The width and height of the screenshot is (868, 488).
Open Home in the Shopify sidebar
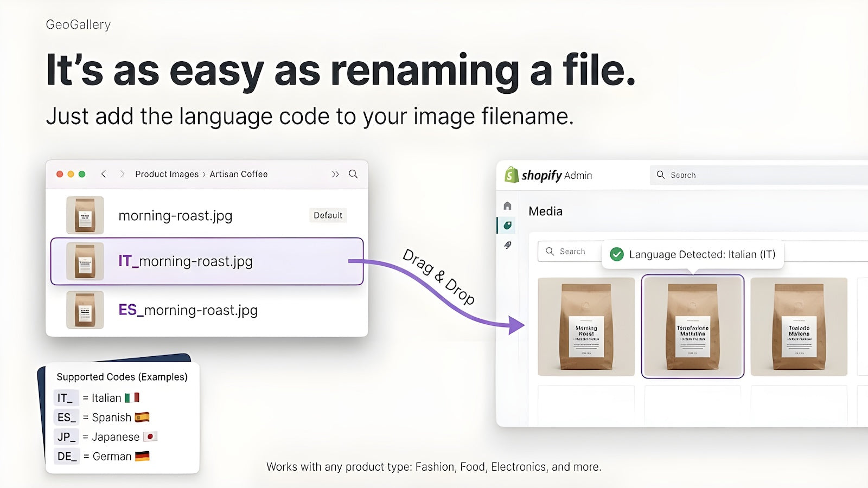(x=507, y=206)
